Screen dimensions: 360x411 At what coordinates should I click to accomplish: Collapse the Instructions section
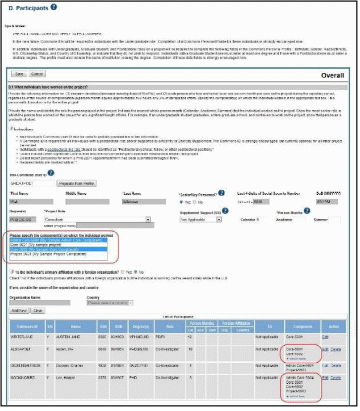[x=12, y=129]
